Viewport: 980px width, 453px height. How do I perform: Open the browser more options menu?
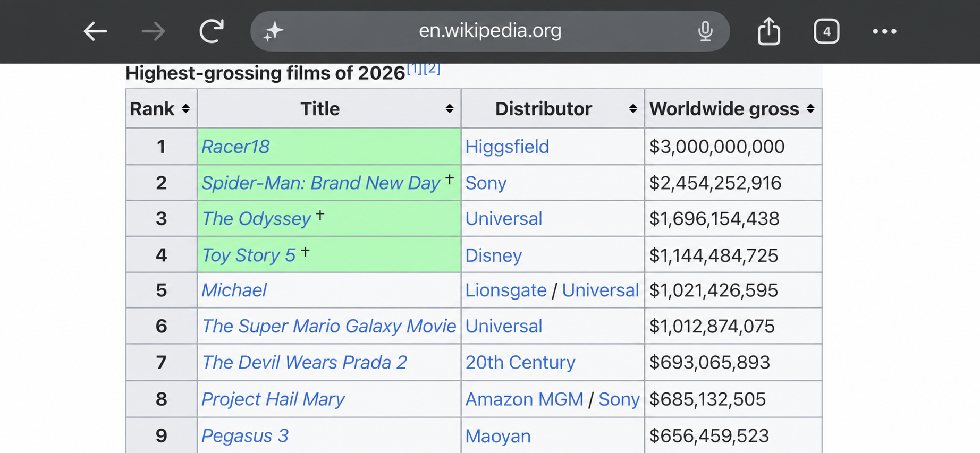(x=884, y=31)
